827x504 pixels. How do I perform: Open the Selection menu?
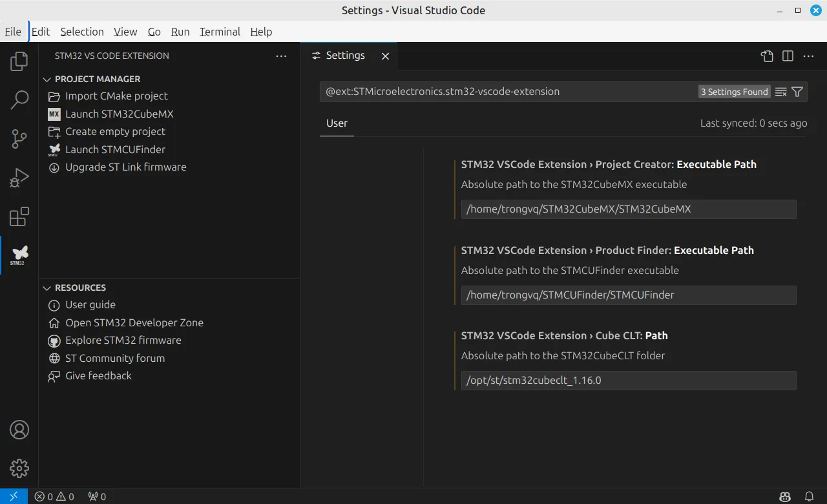point(82,32)
